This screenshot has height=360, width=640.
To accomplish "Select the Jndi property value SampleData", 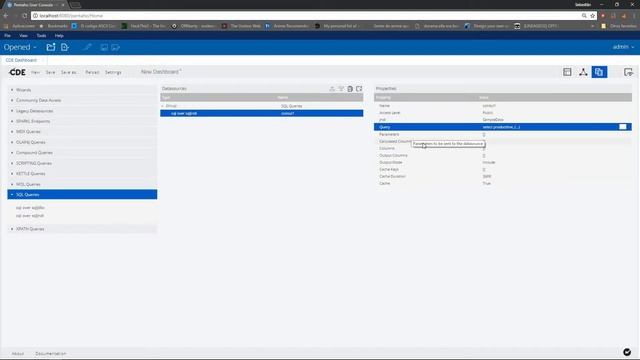I will 493,120.
